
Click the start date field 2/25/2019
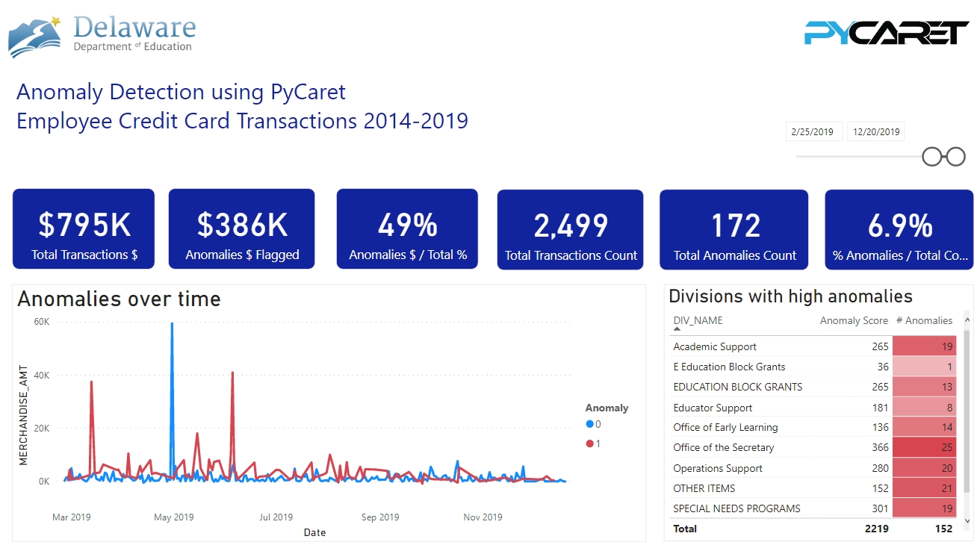pos(813,132)
